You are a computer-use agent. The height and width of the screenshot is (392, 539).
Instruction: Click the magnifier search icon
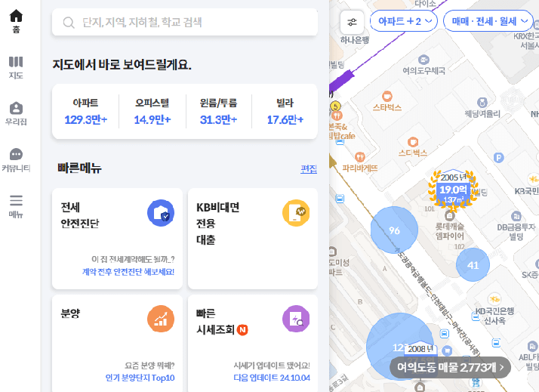pos(69,23)
